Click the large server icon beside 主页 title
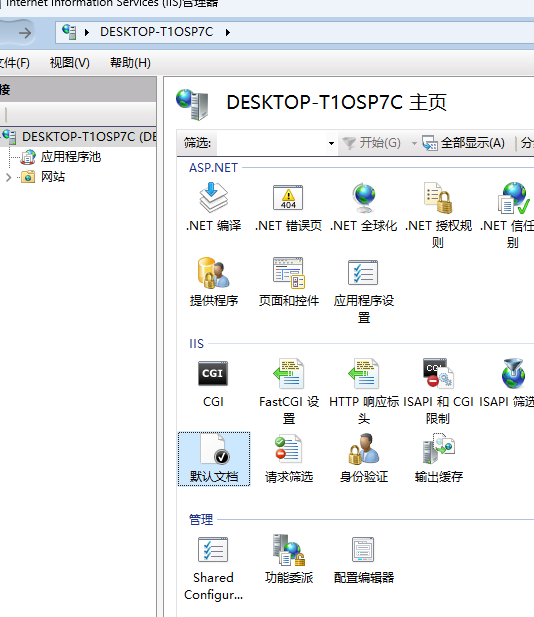 [x=192, y=104]
